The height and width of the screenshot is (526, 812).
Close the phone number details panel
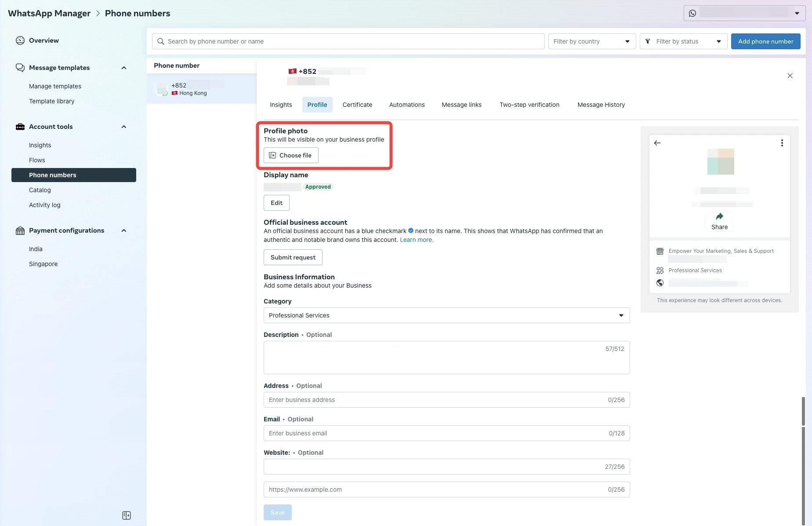pyautogui.click(x=790, y=76)
